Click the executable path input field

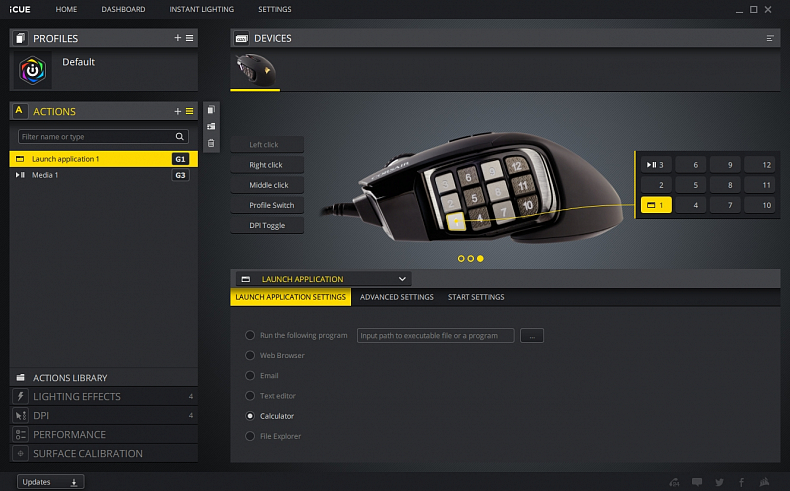tap(435, 335)
